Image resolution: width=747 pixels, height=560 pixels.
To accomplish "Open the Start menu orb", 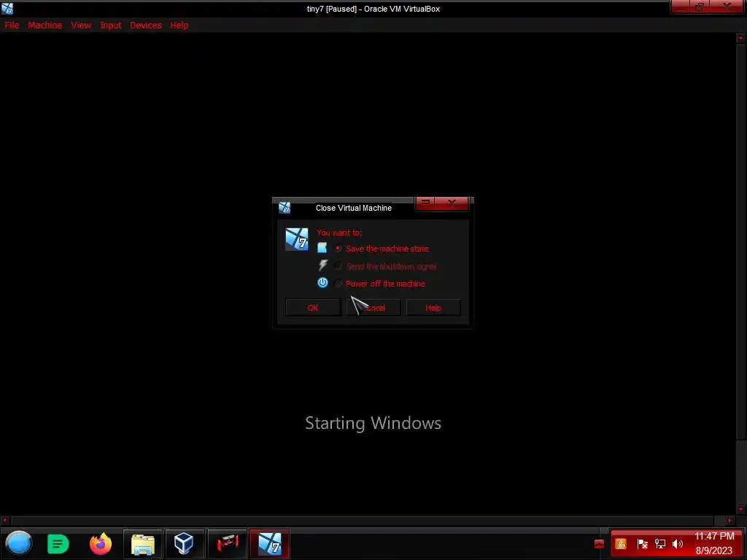I will pyautogui.click(x=18, y=543).
